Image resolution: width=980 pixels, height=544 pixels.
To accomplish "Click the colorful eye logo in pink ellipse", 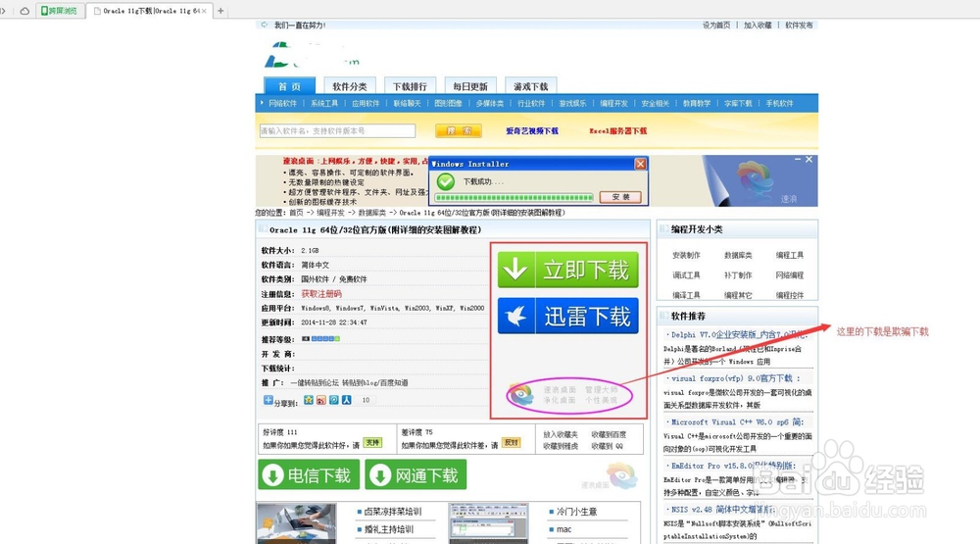I will tap(520, 395).
